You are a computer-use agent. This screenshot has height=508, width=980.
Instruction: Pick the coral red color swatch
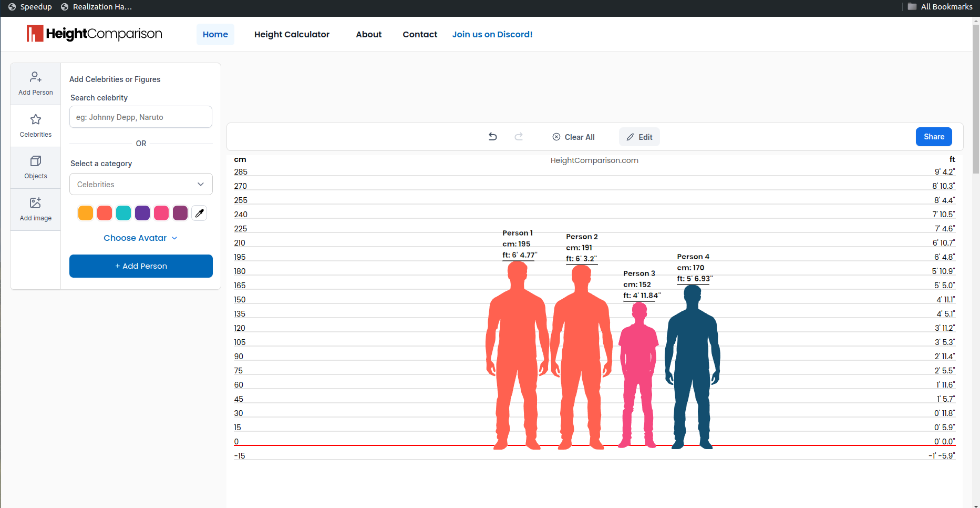(x=105, y=213)
